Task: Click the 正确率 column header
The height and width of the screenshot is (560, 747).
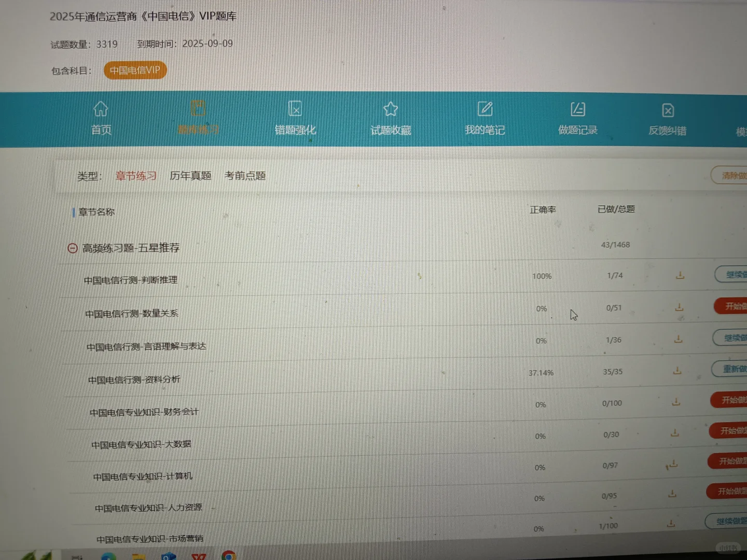Action: pos(543,209)
